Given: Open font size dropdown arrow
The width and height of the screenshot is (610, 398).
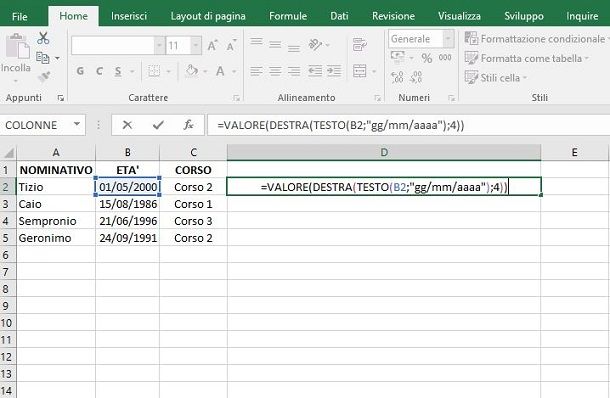Looking at the screenshot, I should (x=196, y=46).
